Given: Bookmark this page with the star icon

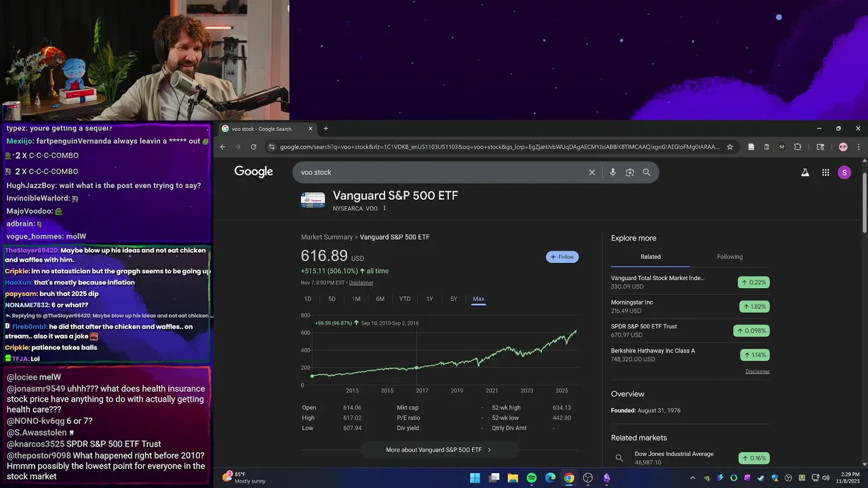Looking at the screenshot, I should coord(730,146).
